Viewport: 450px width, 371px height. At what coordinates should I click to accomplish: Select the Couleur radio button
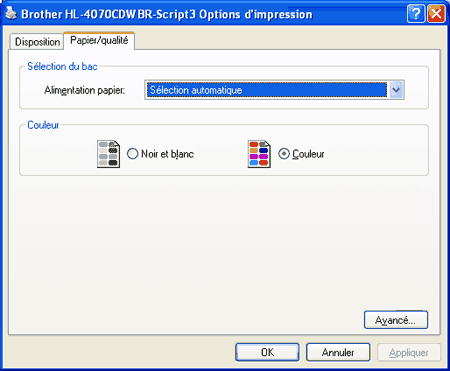[x=284, y=154]
